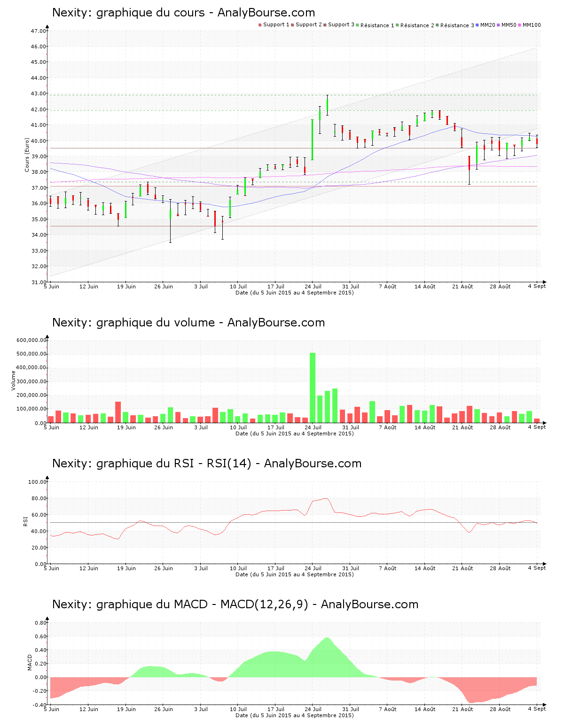Click the date range caption under the MACD chart
This screenshot has height=728, width=564.
(295, 715)
